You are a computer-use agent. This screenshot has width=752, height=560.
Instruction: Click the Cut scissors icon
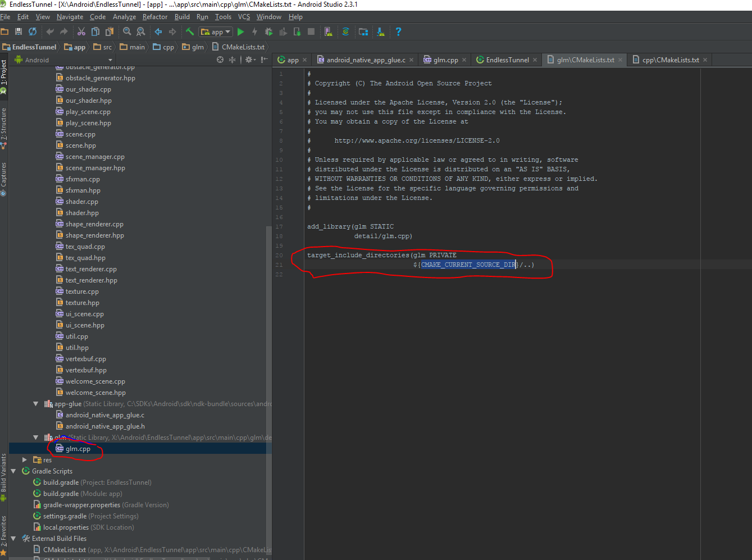[x=81, y=32]
